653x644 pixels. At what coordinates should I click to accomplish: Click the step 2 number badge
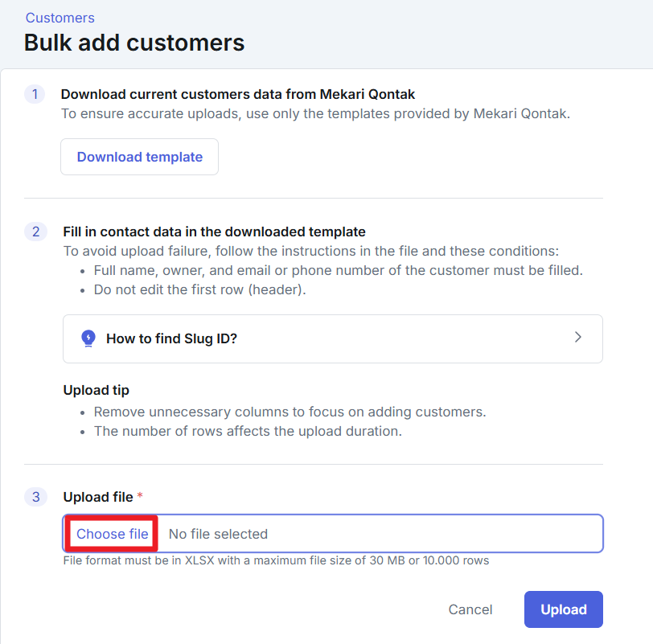click(35, 232)
